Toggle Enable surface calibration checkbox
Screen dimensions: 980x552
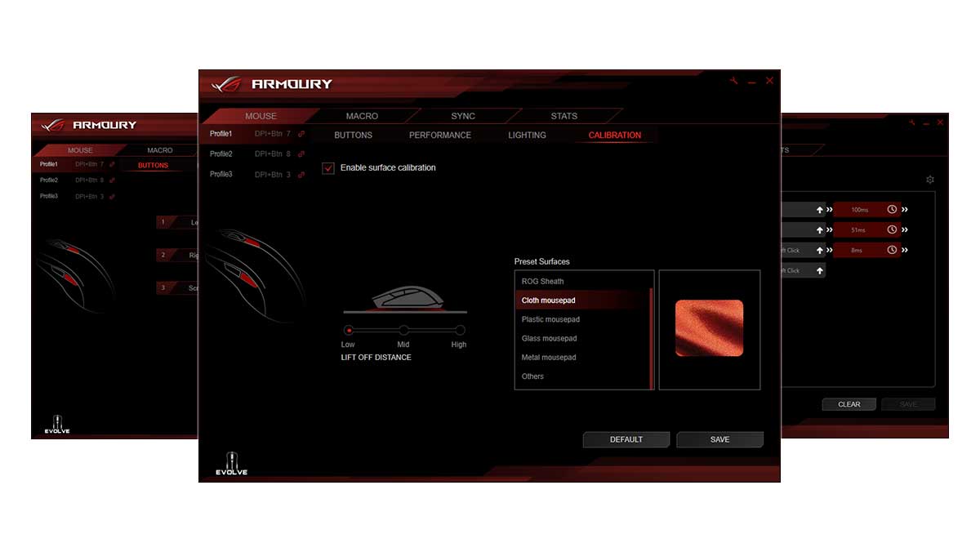tap(328, 168)
